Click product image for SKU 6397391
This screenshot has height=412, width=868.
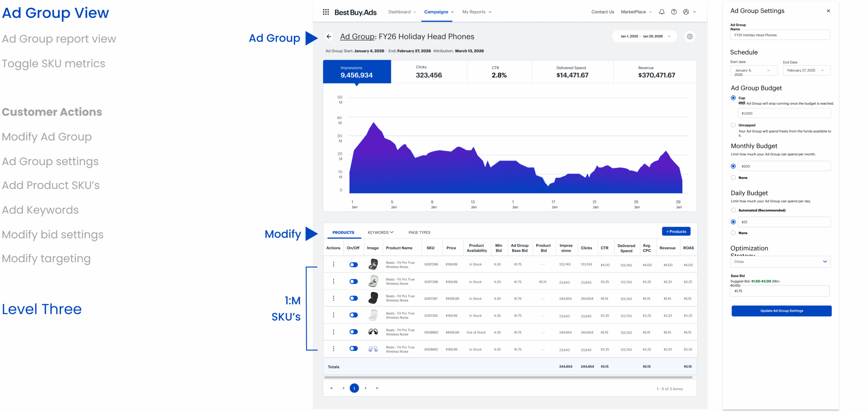pyautogui.click(x=373, y=298)
